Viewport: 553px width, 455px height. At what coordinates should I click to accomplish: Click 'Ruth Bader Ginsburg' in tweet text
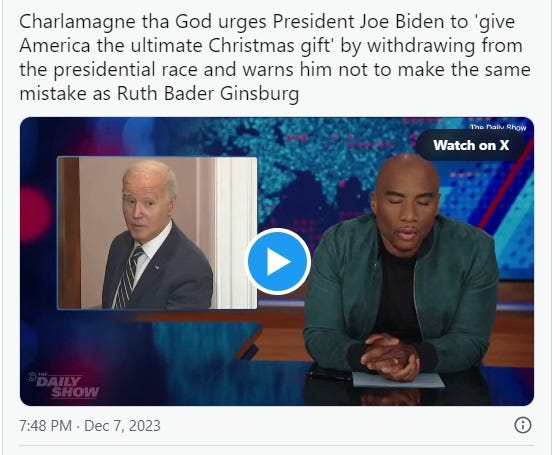click(208, 93)
